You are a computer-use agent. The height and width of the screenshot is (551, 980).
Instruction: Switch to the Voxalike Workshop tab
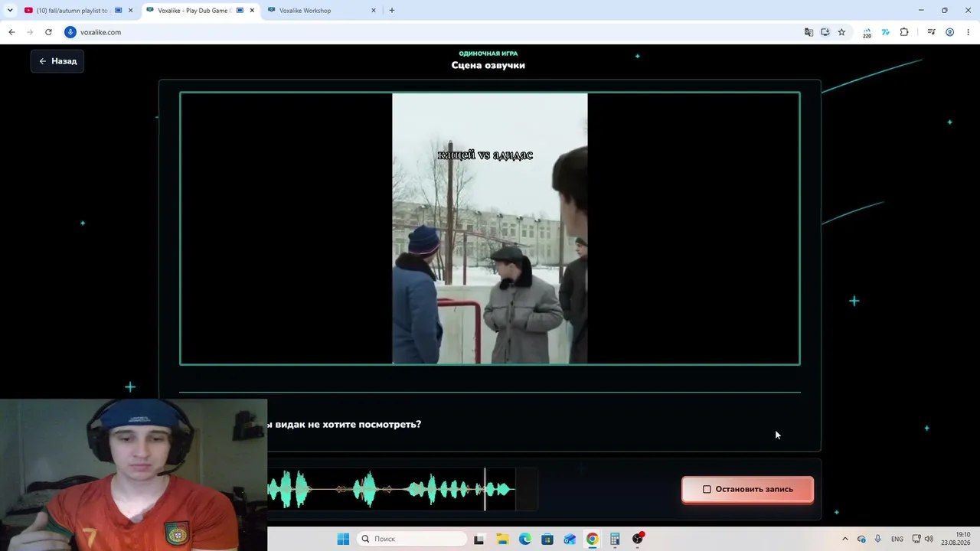(x=322, y=11)
